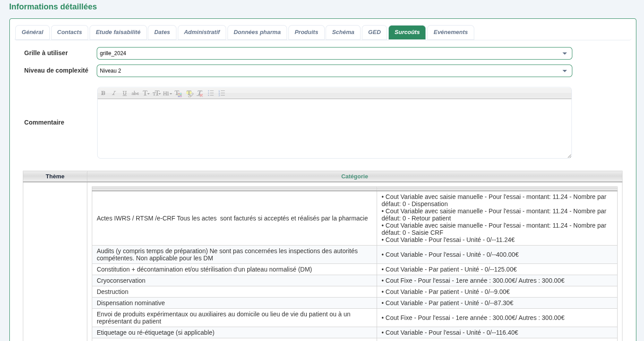644x341 pixels.
Task: Click inside the Commentaire text area
Action: (334, 128)
